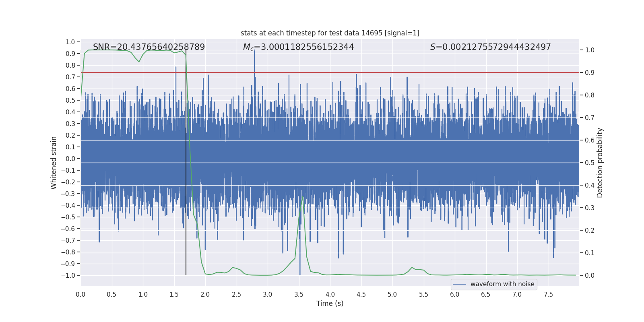644x322 pixels.
Task: Click the 'Detection probability' right axis label
Action: [x=600, y=163]
